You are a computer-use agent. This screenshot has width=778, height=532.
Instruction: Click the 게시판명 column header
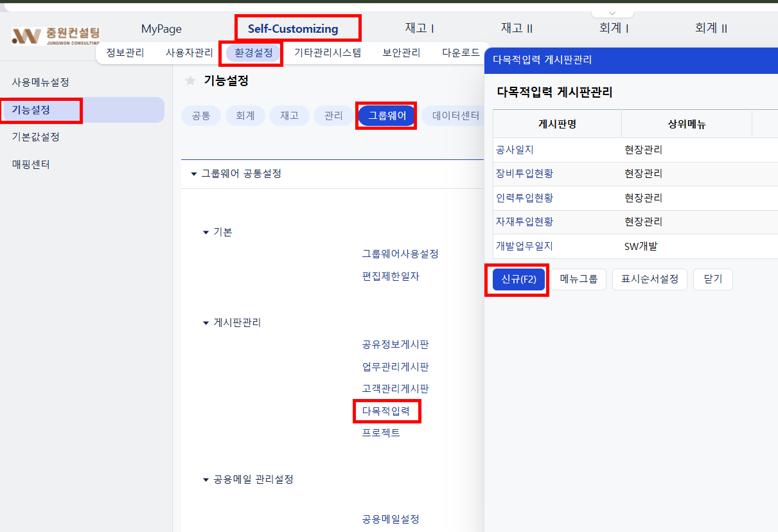tap(557, 124)
